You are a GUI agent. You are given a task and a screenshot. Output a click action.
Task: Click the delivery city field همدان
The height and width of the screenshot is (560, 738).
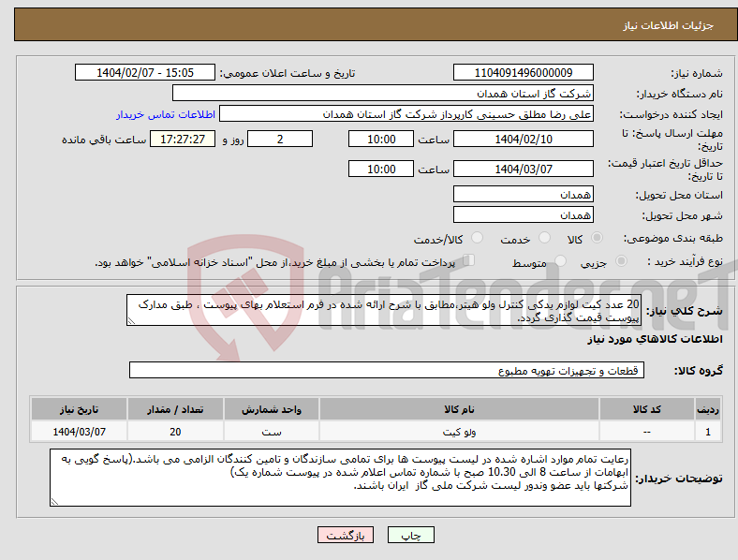pos(523,214)
